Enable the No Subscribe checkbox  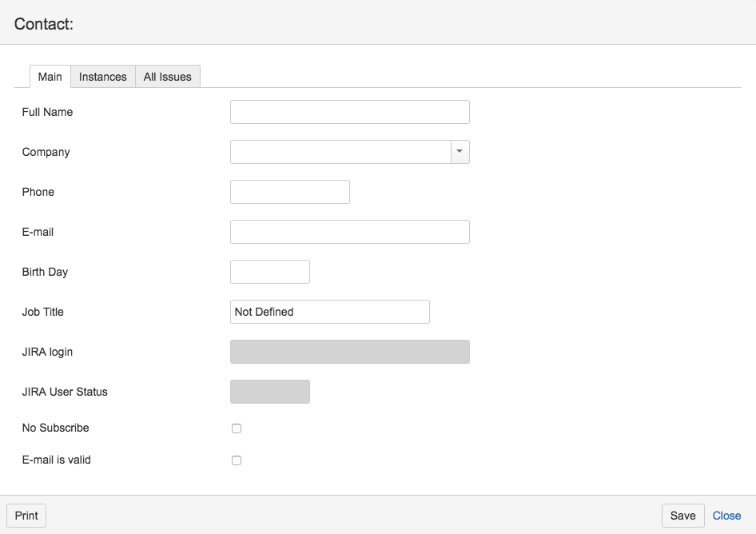coord(237,428)
